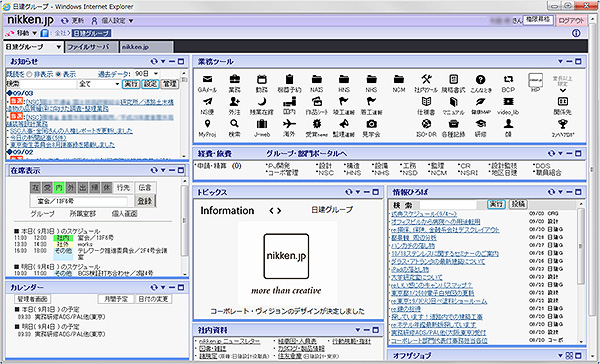
Task: Open the NAIS folder icon
Action: (x=316, y=79)
